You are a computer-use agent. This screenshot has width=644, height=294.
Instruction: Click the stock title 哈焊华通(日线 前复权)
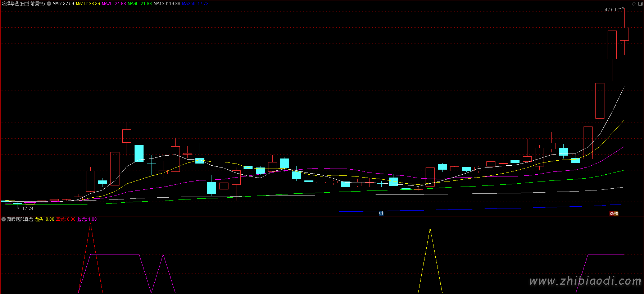tap(23, 4)
